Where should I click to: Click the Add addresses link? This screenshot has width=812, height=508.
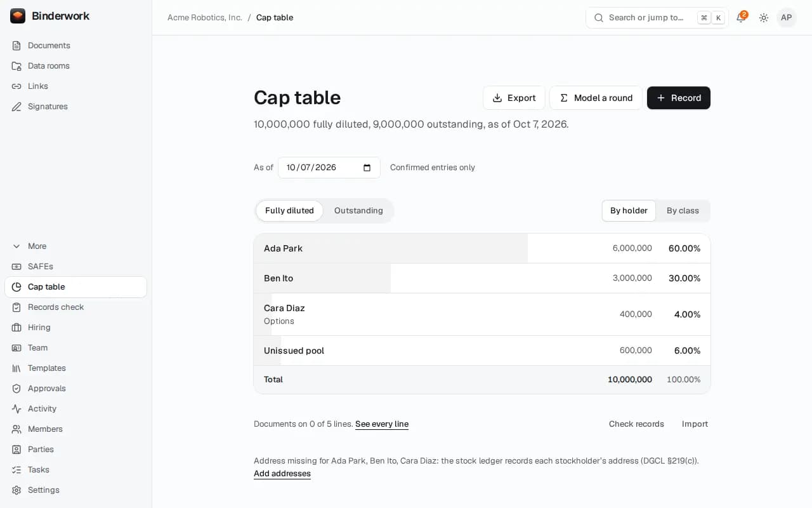click(282, 474)
